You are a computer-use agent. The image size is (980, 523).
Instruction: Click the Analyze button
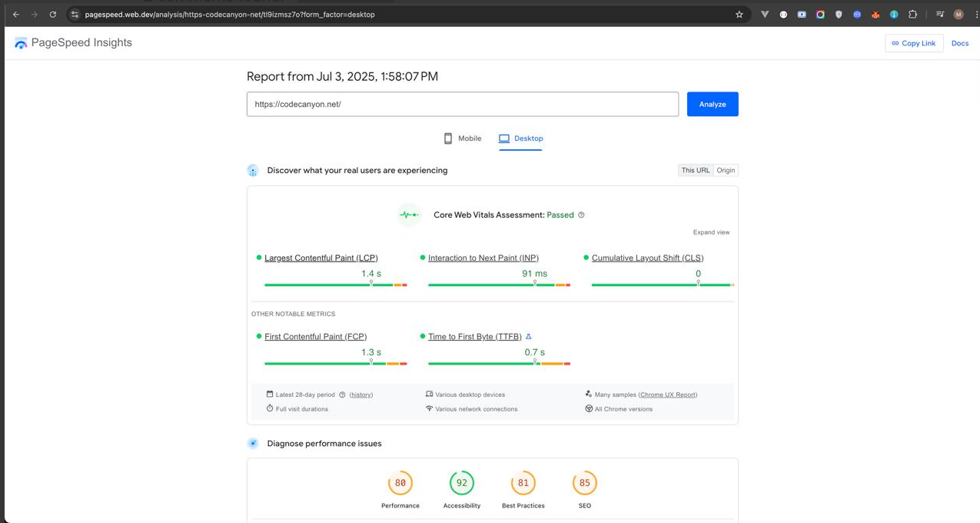coord(713,104)
